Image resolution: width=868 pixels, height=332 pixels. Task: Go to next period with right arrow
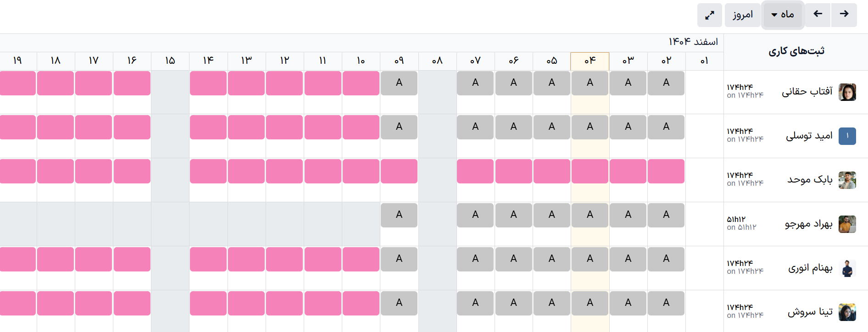pos(844,15)
